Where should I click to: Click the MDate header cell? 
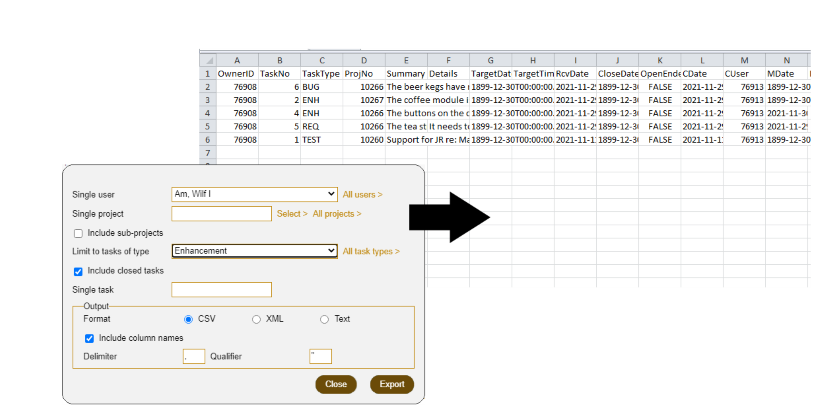(x=786, y=74)
